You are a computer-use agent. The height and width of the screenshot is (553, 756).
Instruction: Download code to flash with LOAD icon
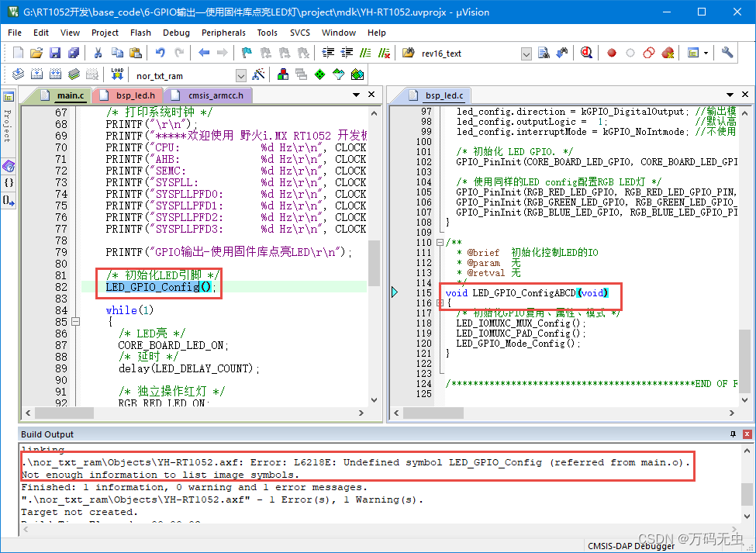(x=116, y=74)
